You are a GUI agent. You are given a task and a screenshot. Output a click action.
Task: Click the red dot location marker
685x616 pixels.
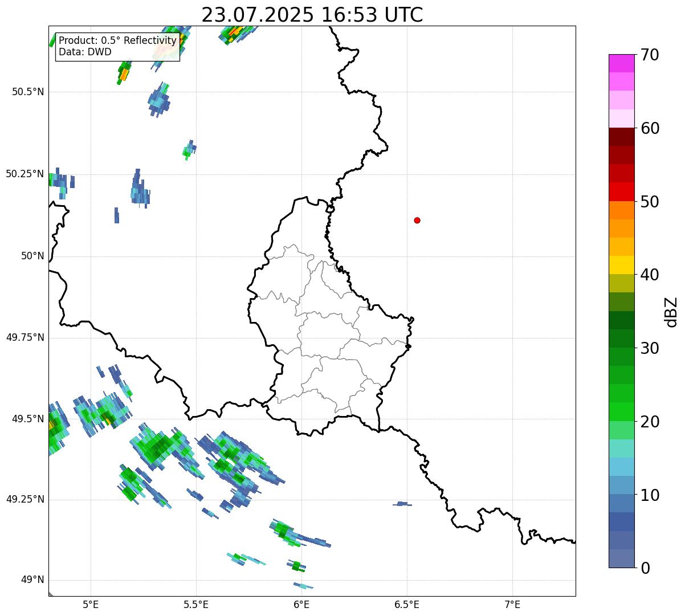pos(417,220)
